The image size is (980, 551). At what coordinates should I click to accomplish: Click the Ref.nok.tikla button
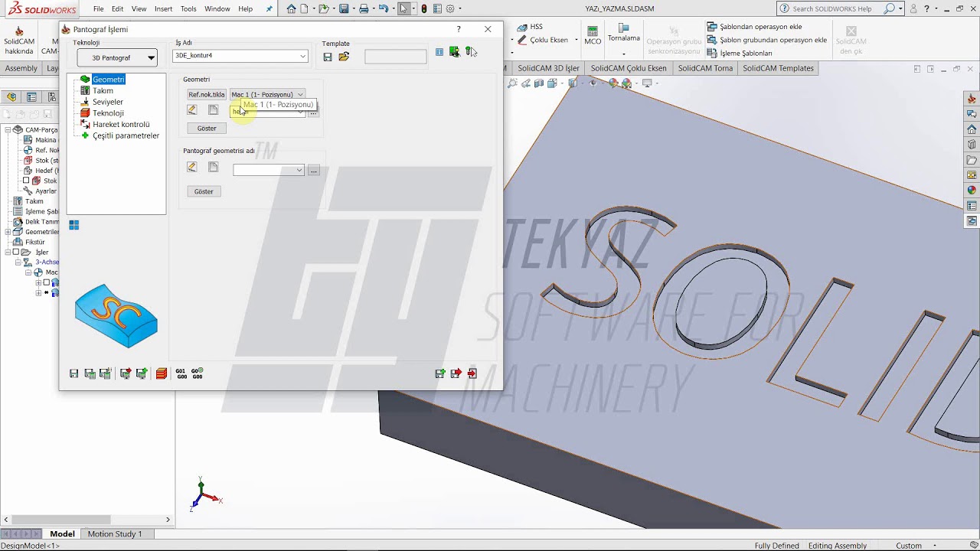(x=207, y=94)
